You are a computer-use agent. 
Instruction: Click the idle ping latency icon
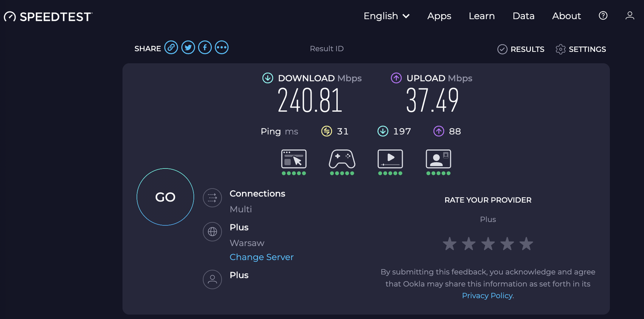point(327,131)
